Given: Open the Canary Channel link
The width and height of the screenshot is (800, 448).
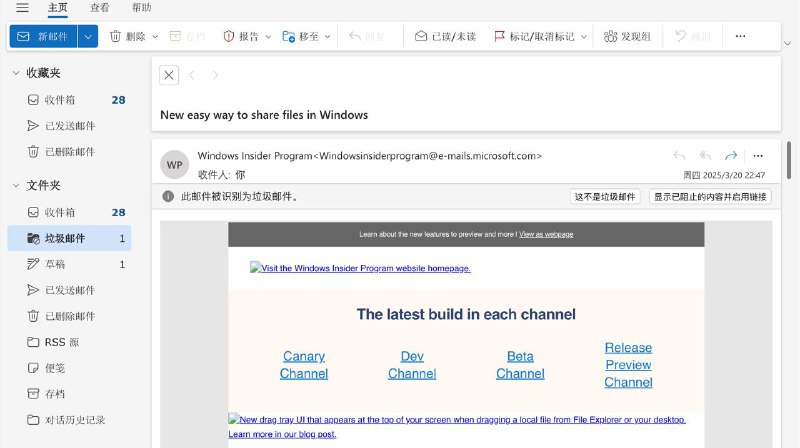Looking at the screenshot, I should coord(304,365).
